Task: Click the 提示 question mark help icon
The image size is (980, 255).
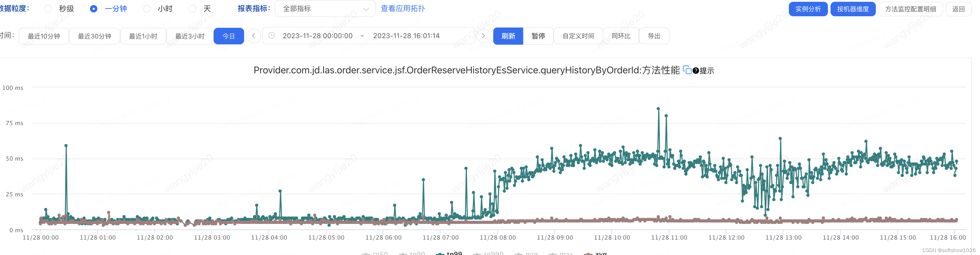Action: point(695,71)
